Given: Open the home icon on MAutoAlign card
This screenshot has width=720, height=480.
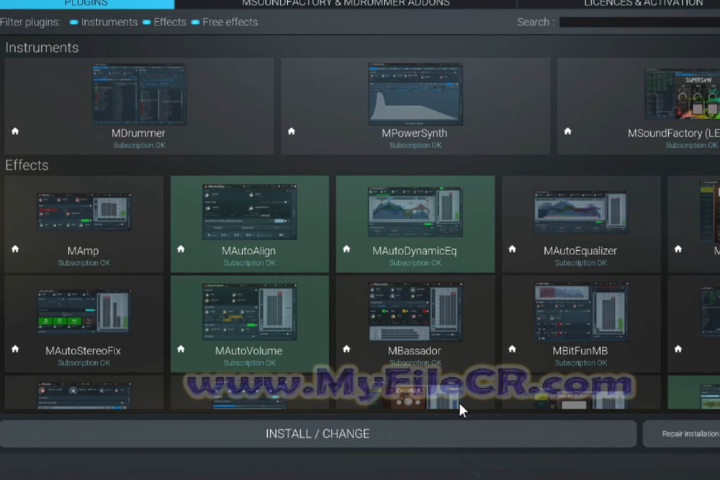Looking at the screenshot, I should point(181,249).
